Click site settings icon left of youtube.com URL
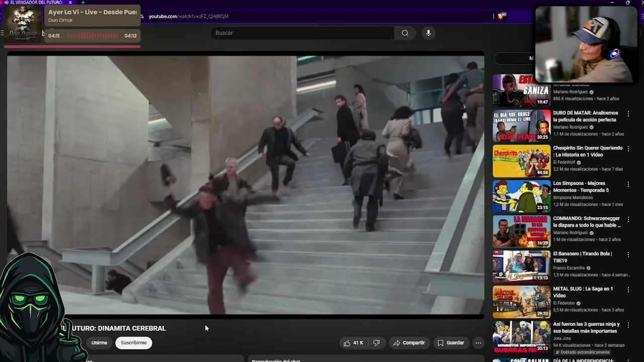This screenshot has height=362, width=644. [142, 17]
